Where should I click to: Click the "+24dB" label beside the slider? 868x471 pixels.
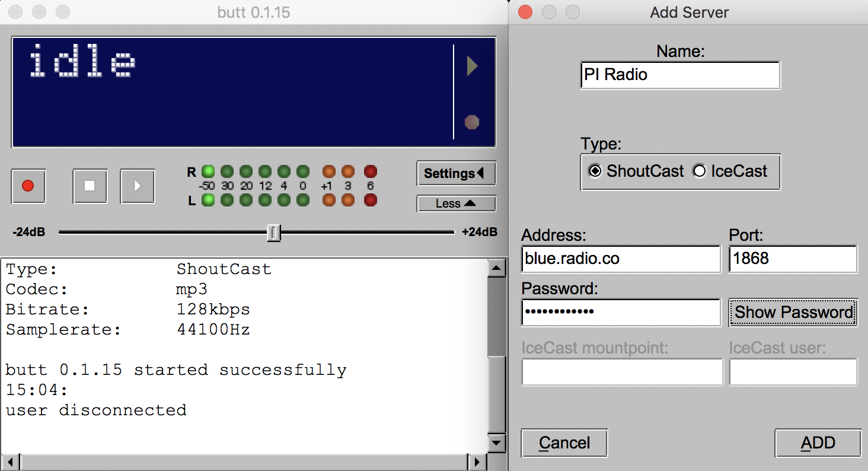(x=479, y=232)
